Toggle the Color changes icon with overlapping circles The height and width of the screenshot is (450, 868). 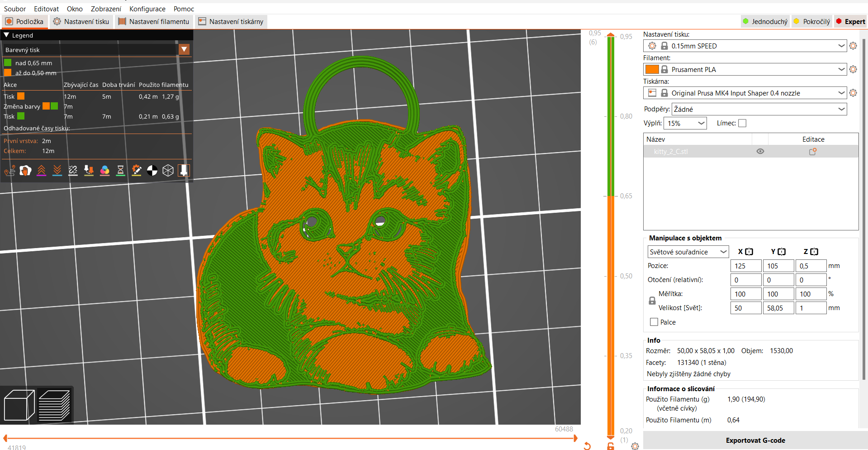[104, 171]
